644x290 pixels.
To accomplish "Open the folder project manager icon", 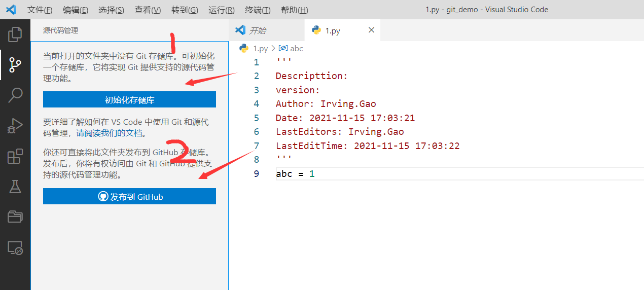I will 15,217.
